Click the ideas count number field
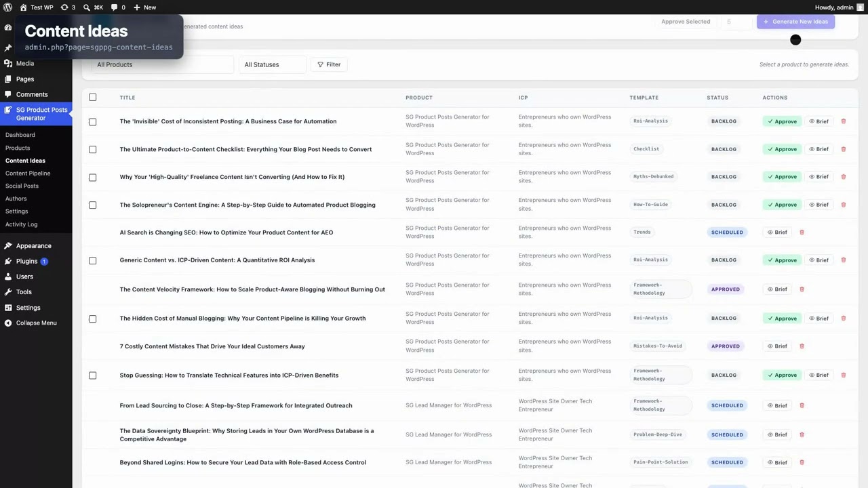This screenshot has width=868, height=488. 736,22
